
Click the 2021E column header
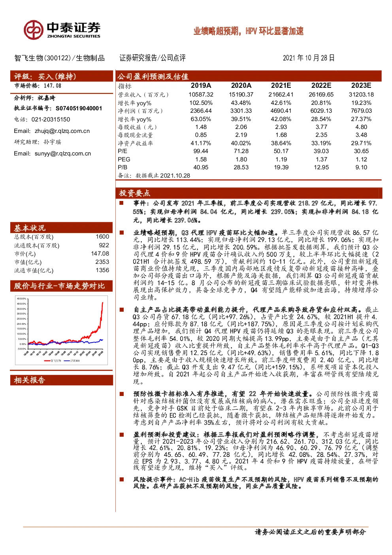[x=281, y=85]
